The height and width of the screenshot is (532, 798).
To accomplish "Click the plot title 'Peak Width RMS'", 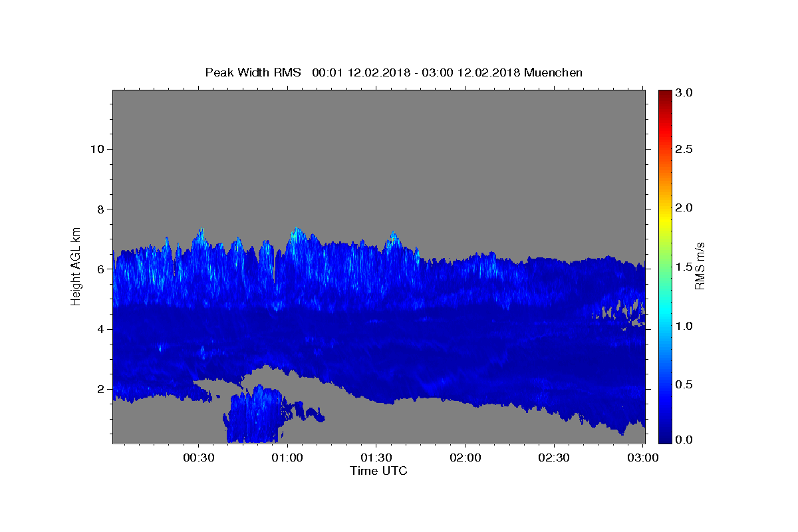I will click(253, 72).
